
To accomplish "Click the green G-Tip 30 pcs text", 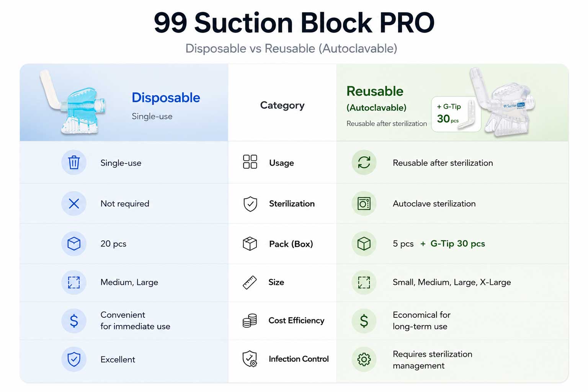I will [x=458, y=244].
